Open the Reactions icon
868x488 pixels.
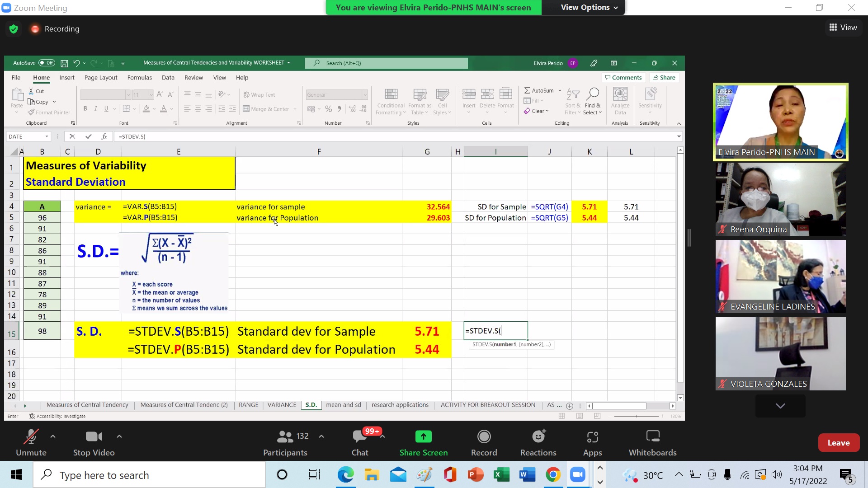(538, 436)
